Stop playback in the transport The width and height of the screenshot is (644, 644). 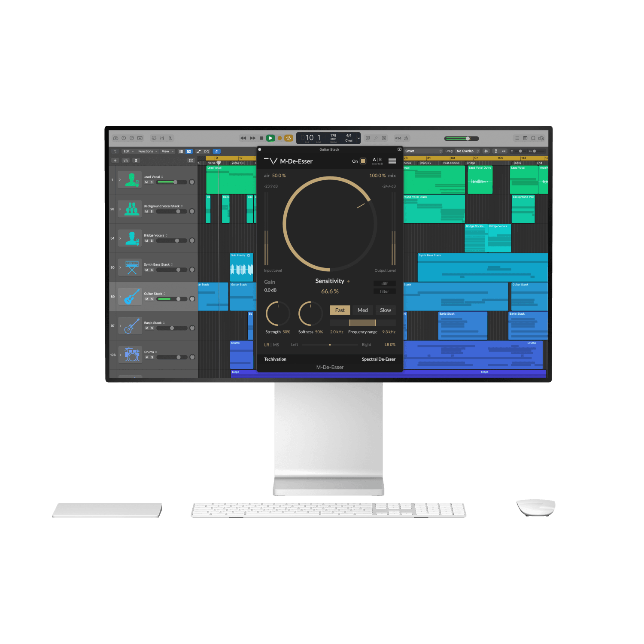[261, 138]
